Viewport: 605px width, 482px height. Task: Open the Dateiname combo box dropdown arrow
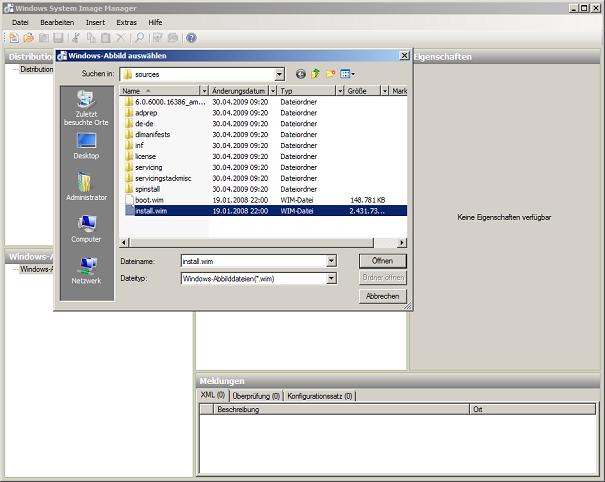331,261
